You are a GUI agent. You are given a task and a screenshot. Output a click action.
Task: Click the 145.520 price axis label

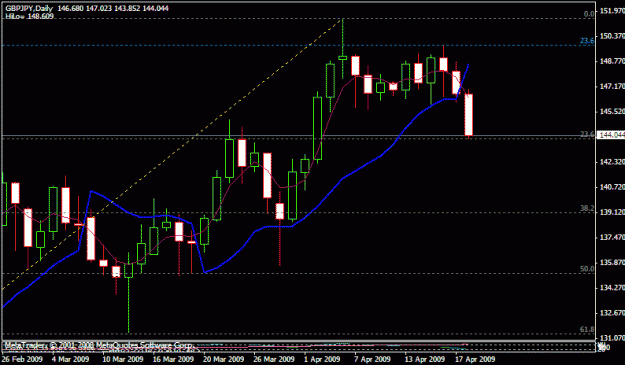pos(612,111)
